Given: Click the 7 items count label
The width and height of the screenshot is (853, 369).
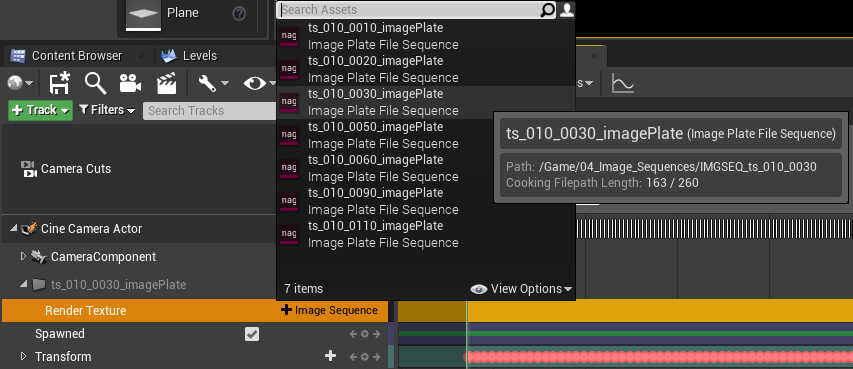Looking at the screenshot, I should click(x=304, y=289).
